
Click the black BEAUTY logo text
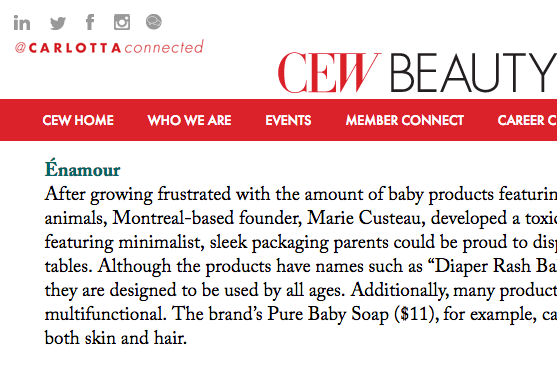[x=474, y=72]
